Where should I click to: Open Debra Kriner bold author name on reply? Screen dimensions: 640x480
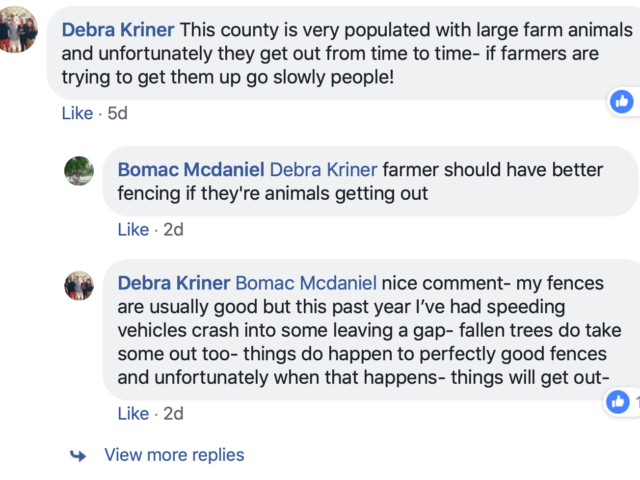coord(174,283)
